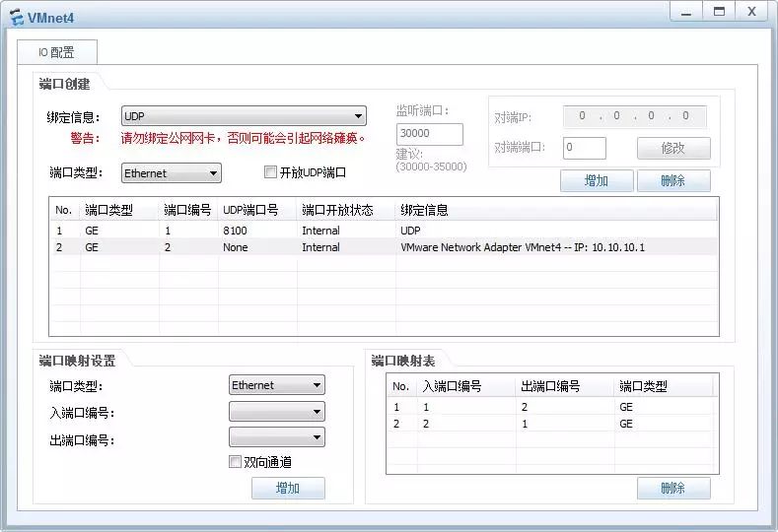
Task: Open the 端口类型 dropdown in 端口创建
Action: click(x=172, y=173)
